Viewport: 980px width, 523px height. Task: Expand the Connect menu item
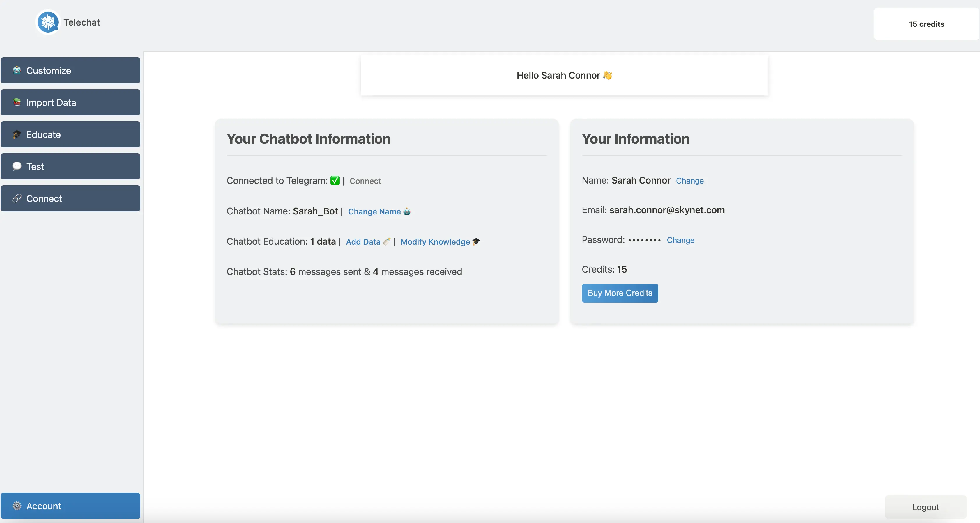(70, 198)
